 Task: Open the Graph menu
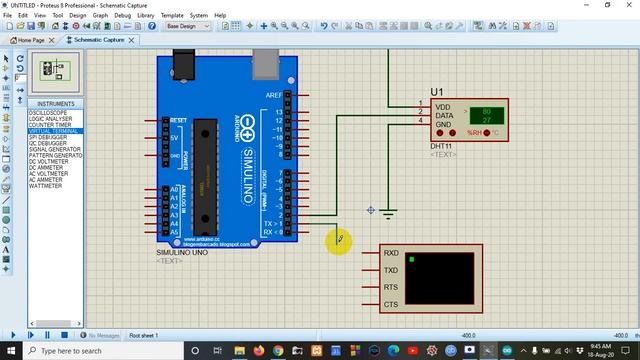pyautogui.click(x=100, y=15)
